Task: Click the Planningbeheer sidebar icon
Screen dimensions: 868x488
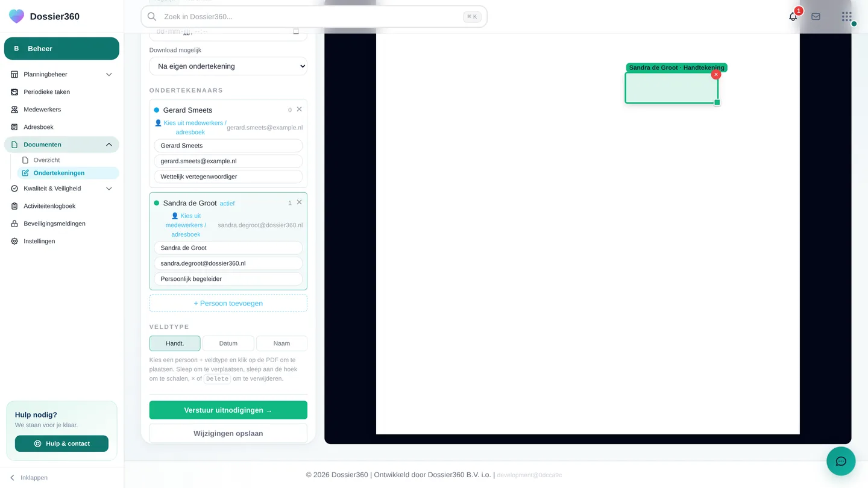Action: pyautogui.click(x=14, y=75)
